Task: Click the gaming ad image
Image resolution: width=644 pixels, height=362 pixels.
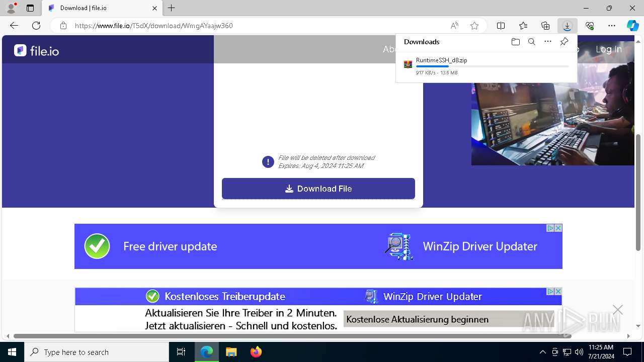Action: [552, 103]
